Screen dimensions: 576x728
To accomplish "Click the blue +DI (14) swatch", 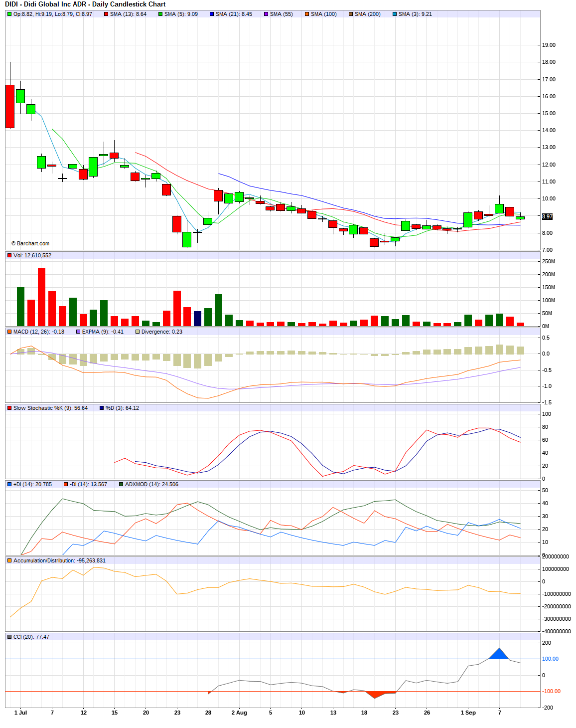I will pos(9,484).
